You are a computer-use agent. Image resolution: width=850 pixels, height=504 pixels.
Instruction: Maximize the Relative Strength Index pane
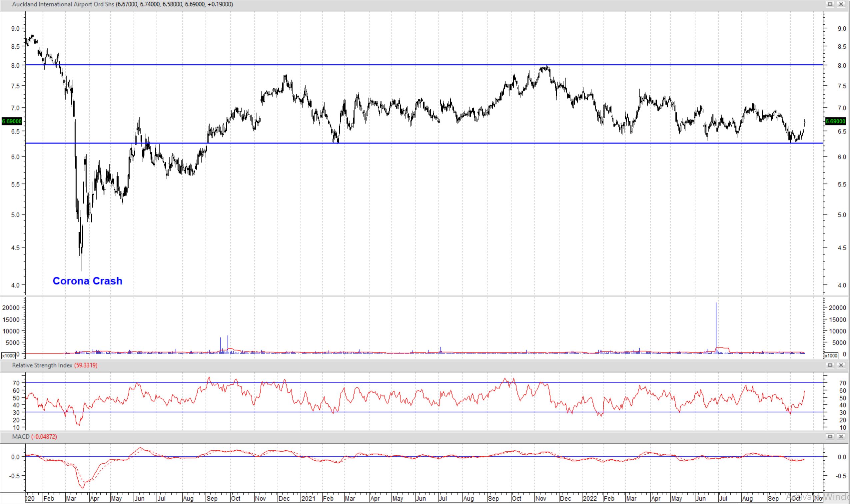[830, 365]
